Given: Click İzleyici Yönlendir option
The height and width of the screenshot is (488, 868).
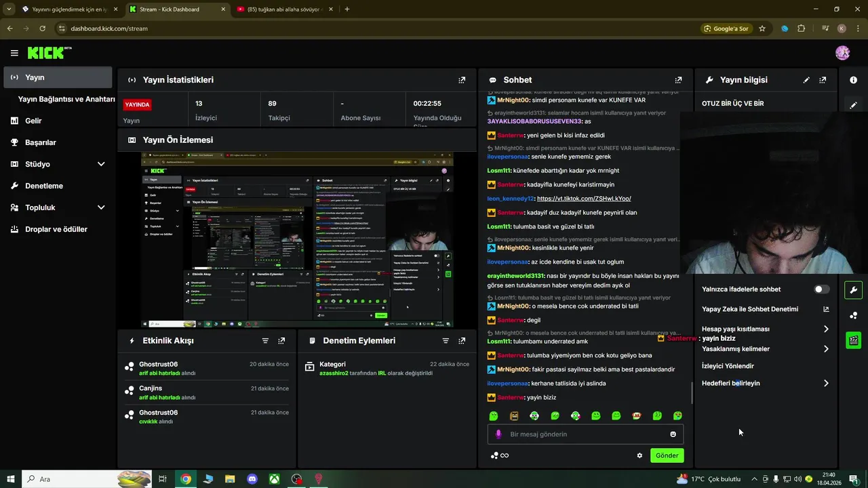Looking at the screenshot, I should point(728,366).
